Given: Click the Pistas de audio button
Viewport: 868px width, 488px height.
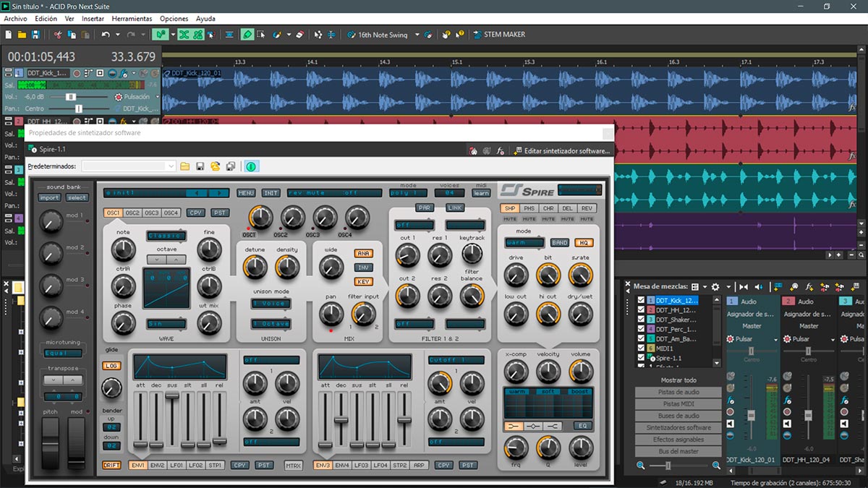Looking at the screenshot, I should pyautogui.click(x=678, y=392).
